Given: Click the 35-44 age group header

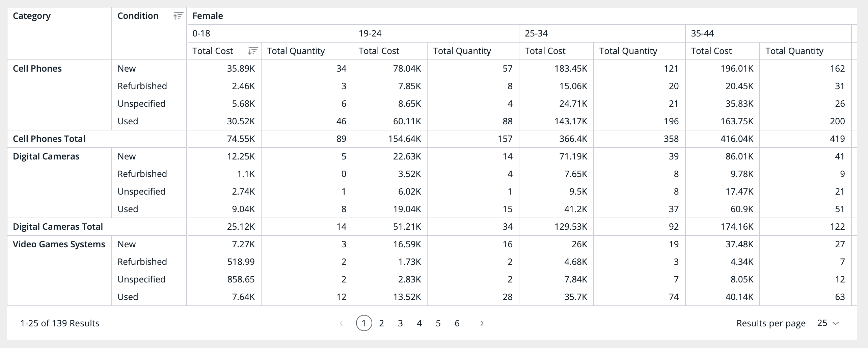Looking at the screenshot, I should click(x=702, y=33).
